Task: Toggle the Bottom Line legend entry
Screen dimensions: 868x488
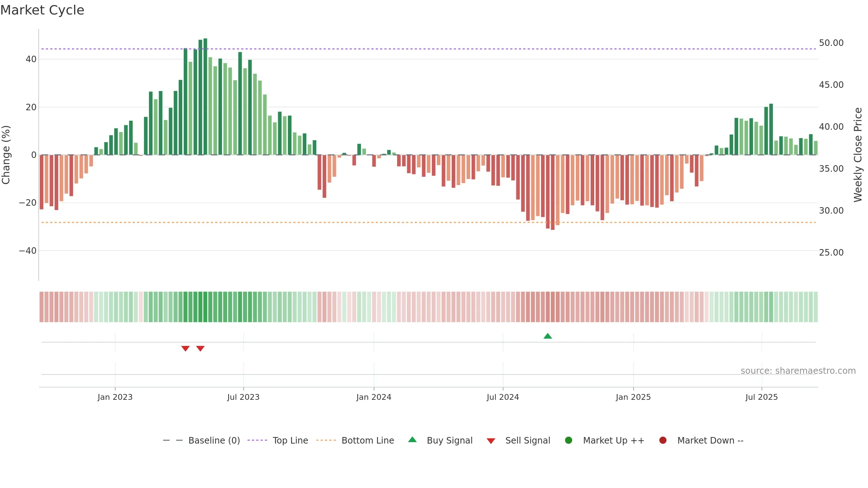Action: pyautogui.click(x=355, y=440)
